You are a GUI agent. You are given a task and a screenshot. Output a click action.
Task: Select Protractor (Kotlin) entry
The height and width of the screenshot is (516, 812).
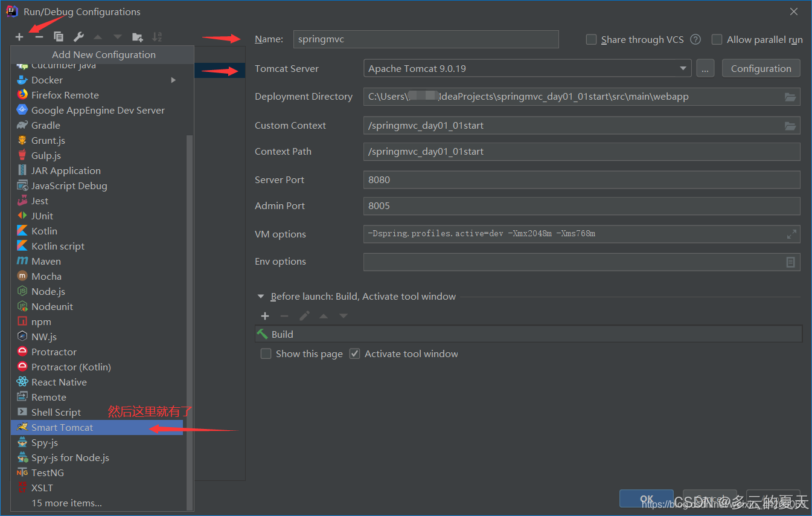click(x=97, y=367)
